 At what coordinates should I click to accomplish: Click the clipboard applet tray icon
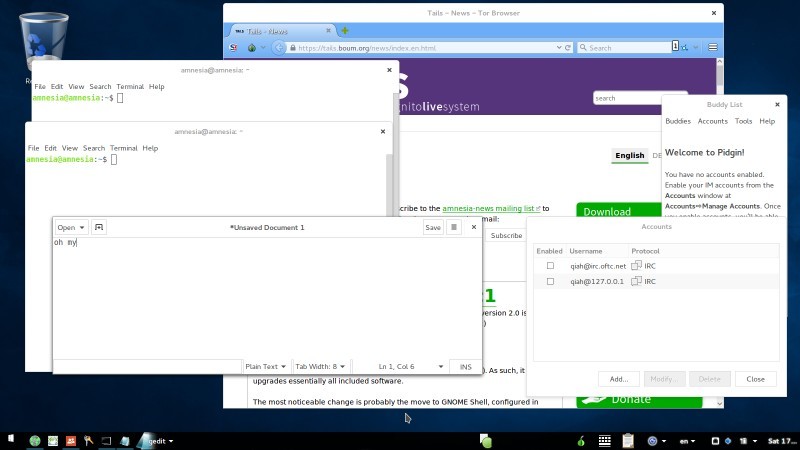628,441
